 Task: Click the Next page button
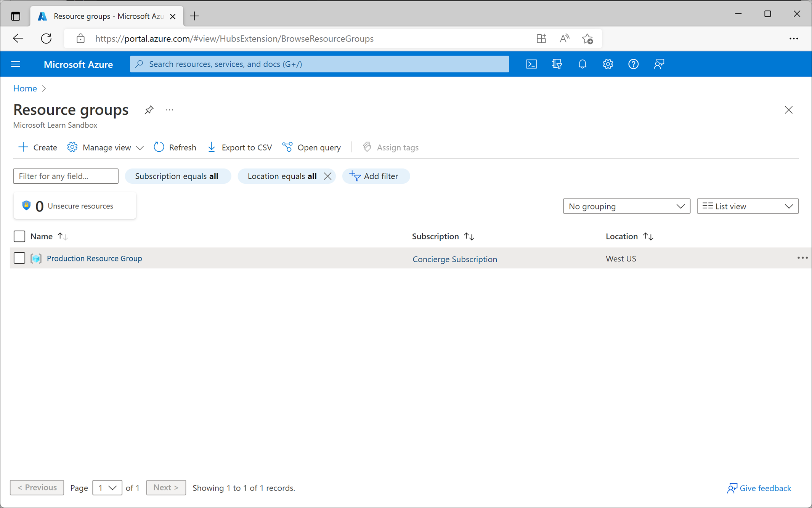point(166,487)
